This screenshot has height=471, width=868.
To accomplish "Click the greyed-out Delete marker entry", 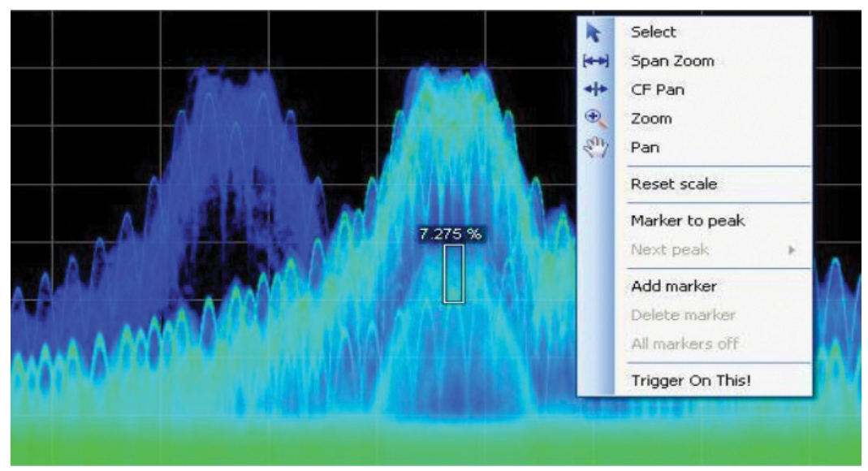I will (682, 315).
